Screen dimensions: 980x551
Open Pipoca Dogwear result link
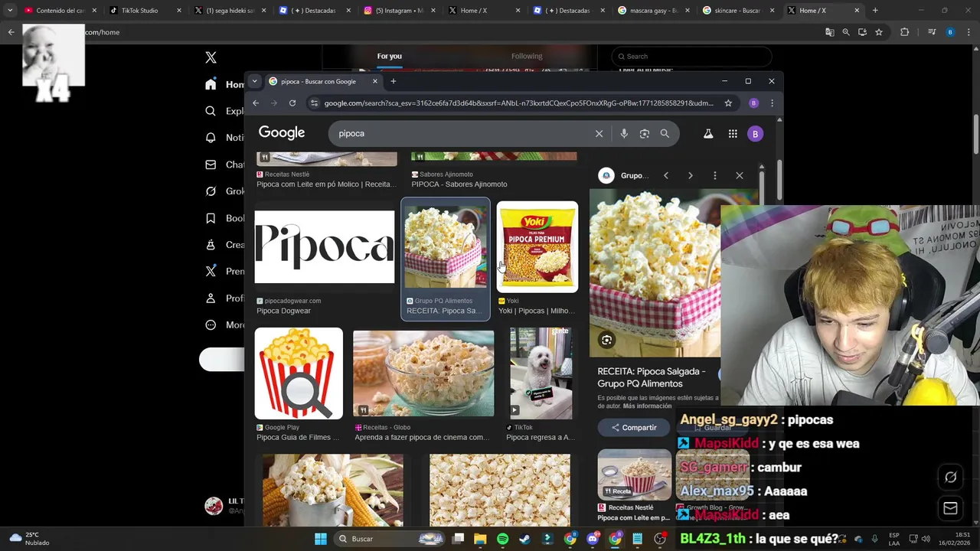(283, 311)
